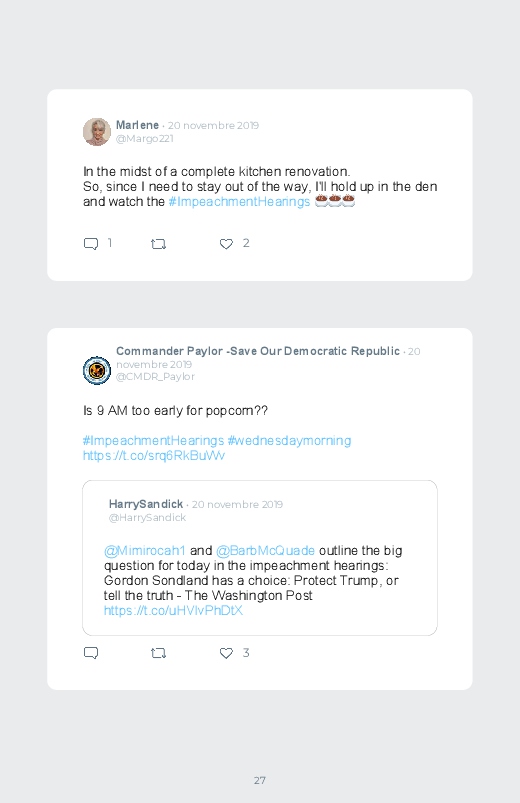
Task: Open @BarbMcQuade mention link
Action: [265, 551]
